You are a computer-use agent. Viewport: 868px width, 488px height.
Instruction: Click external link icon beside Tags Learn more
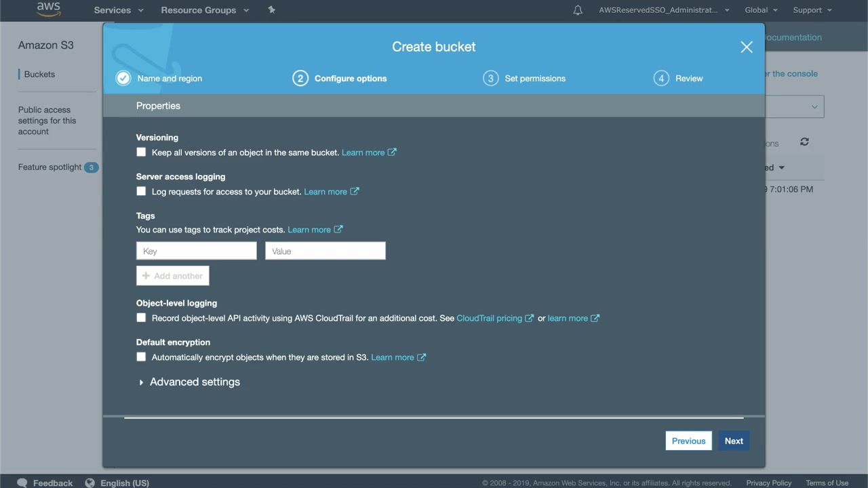pos(338,230)
